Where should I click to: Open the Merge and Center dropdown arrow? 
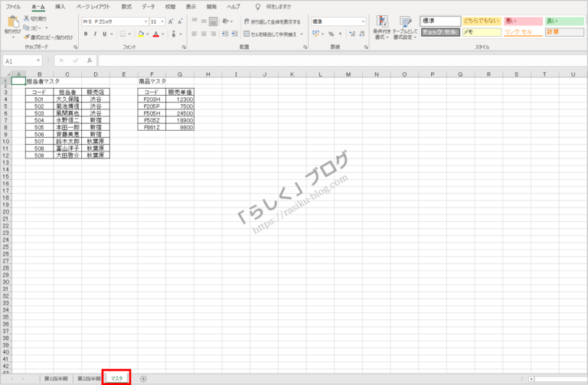(302, 34)
